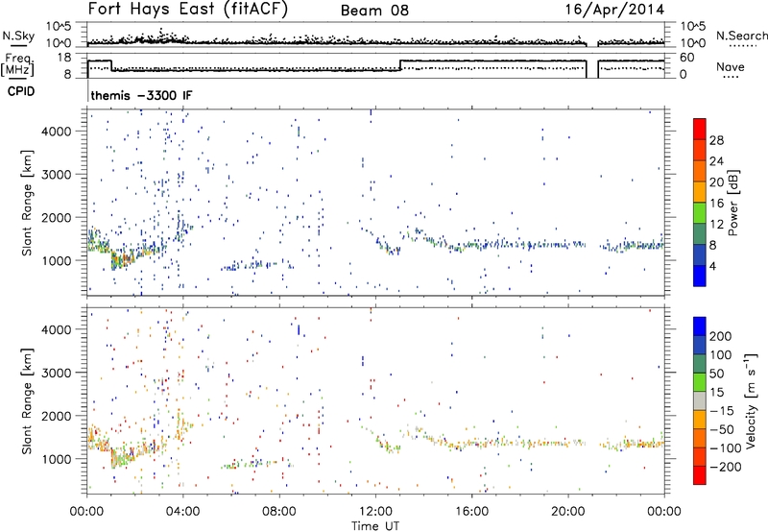Click the "2000" tick on the velocity panel range axis
This screenshot has height=532, width=768.
(x=56, y=416)
